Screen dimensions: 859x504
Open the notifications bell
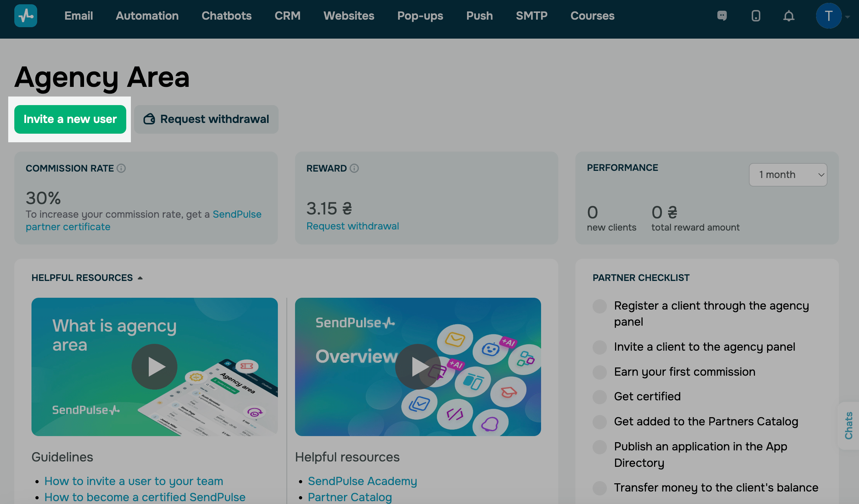click(789, 16)
